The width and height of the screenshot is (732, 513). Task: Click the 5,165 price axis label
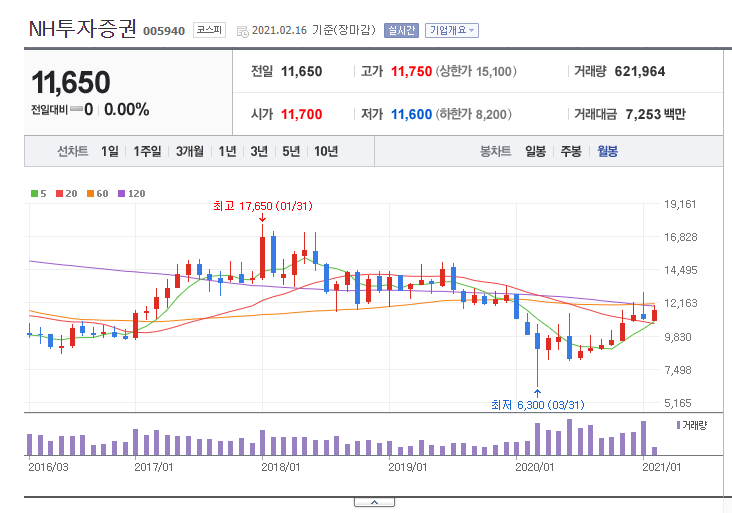click(x=678, y=403)
